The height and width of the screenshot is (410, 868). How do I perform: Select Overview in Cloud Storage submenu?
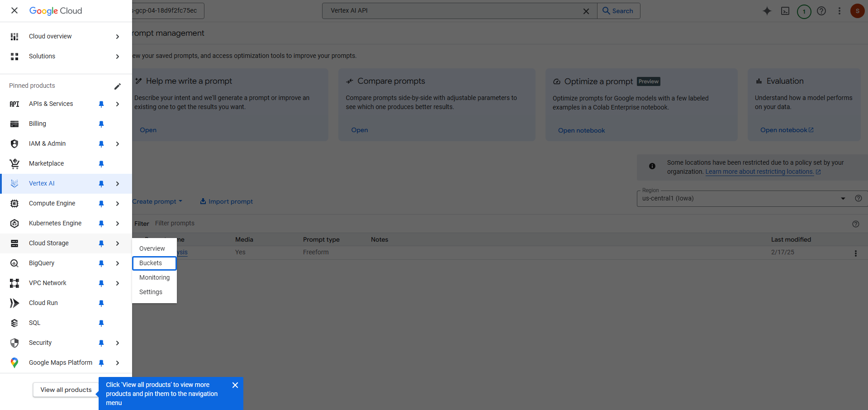[154, 248]
